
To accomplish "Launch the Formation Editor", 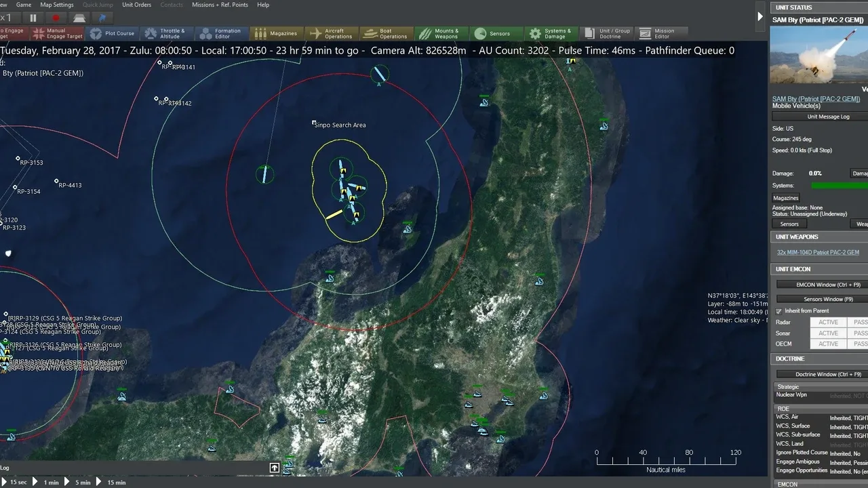I will click(x=220, y=33).
